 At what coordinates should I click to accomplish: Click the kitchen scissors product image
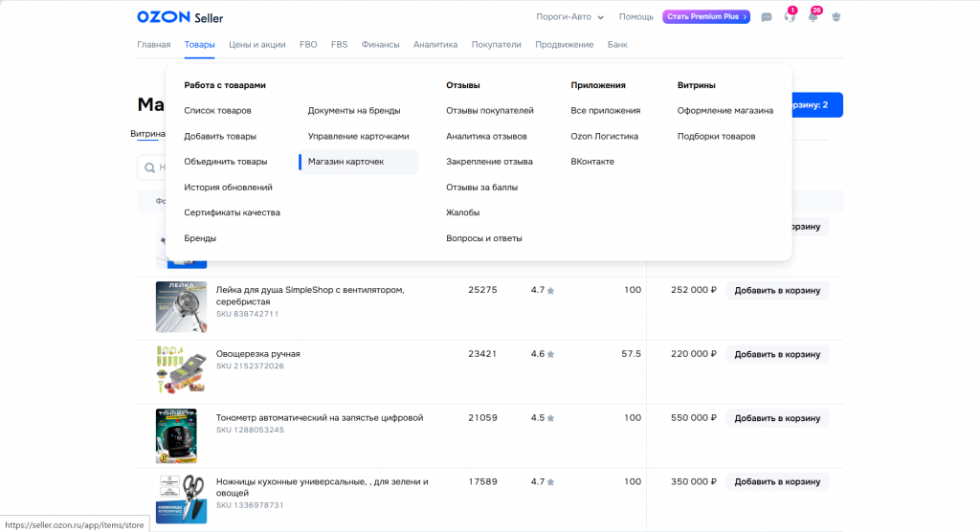click(181, 498)
